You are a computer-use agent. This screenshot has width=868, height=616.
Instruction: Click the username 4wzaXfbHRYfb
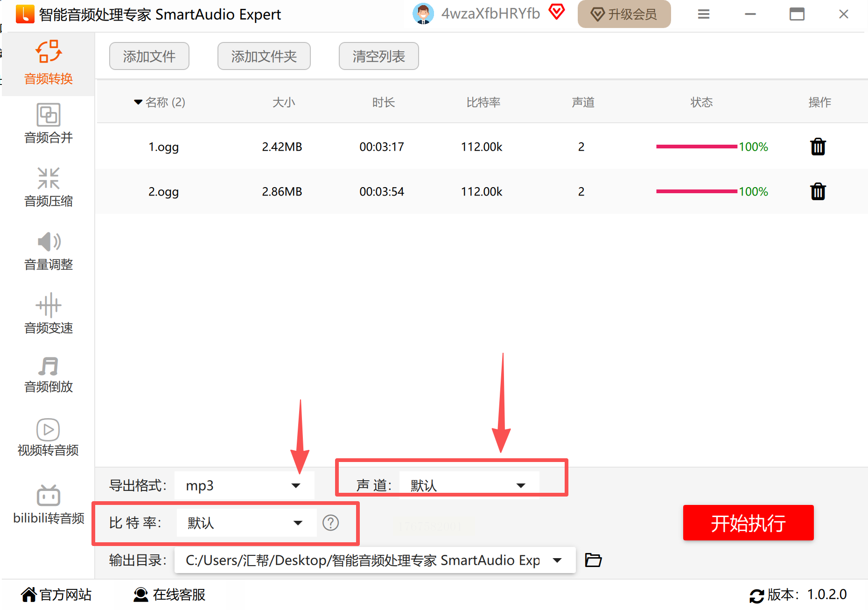490,14
